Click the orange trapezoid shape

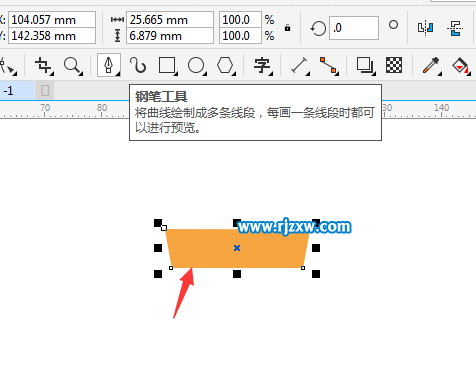click(237, 248)
